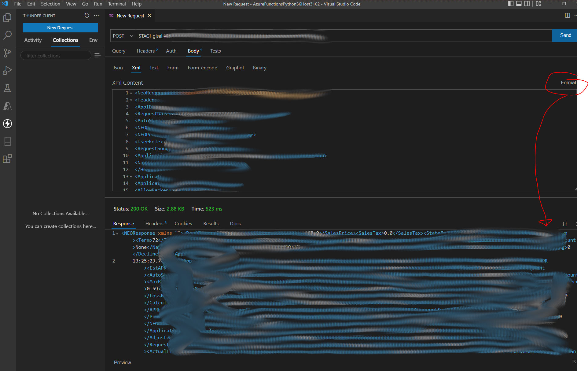588x371 pixels.
Task: Open Source Control view icon
Action: pos(7,53)
